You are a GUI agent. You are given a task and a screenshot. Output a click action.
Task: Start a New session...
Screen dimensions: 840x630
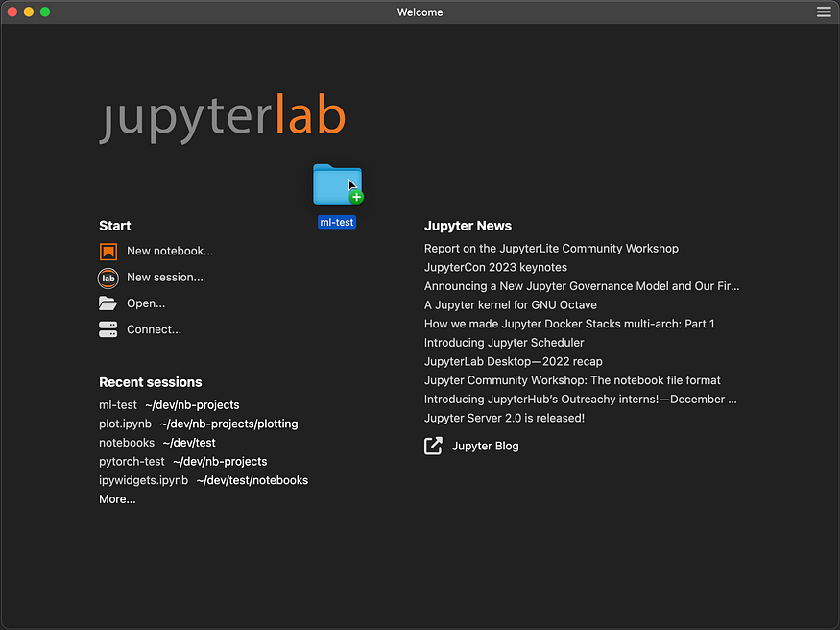pyautogui.click(x=165, y=277)
